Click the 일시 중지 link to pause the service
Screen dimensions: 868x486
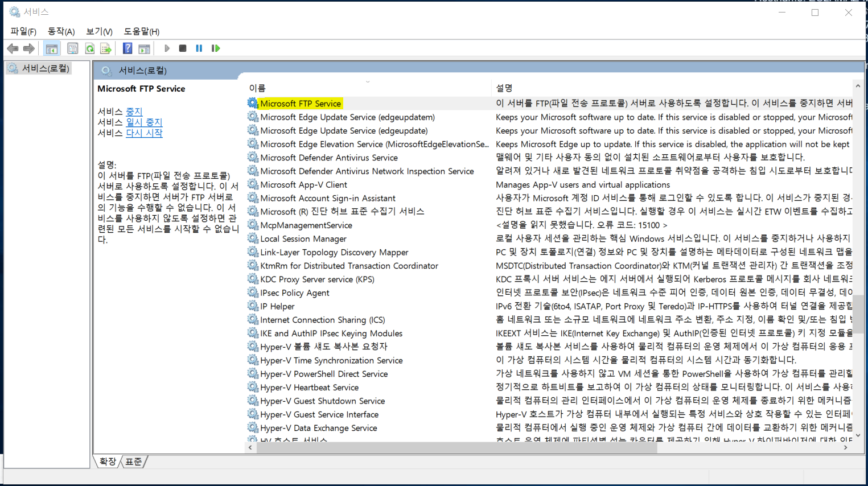(144, 122)
